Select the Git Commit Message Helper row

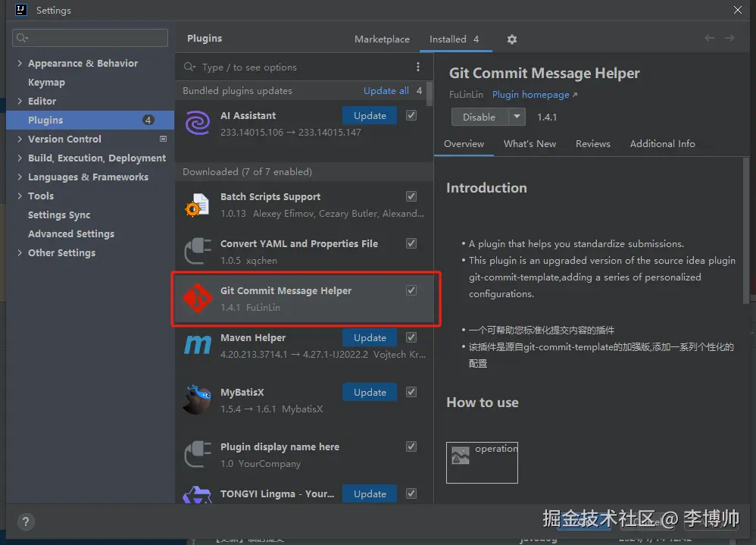coord(305,299)
